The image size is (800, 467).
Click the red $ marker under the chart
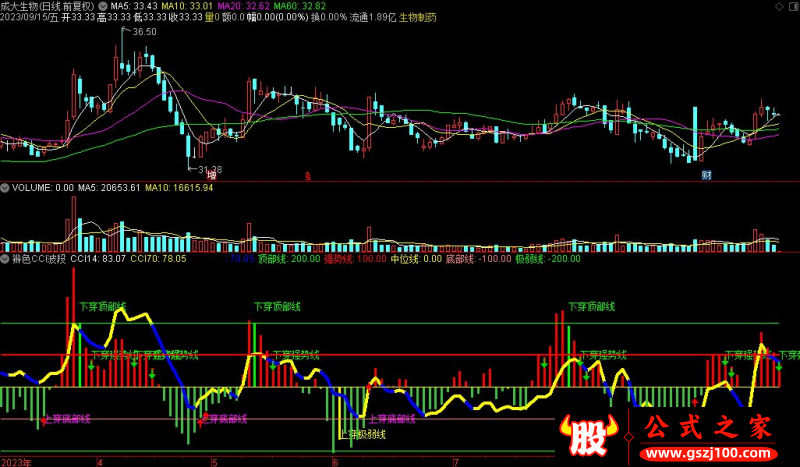pyautogui.click(x=307, y=175)
